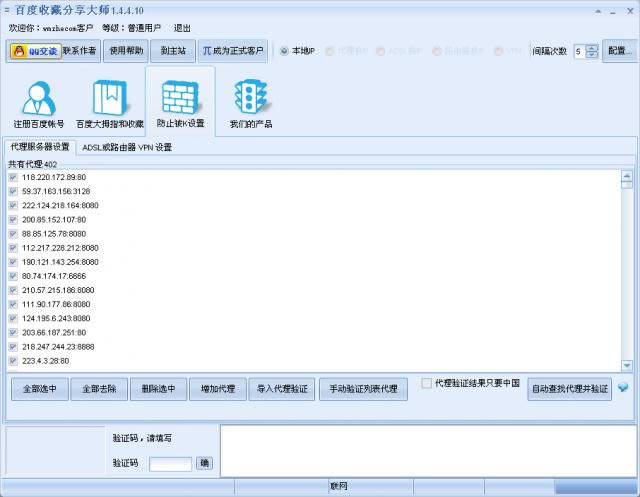640x497 pixels.
Task: Switch to 代理服务器设置 tab
Action: 40,147
